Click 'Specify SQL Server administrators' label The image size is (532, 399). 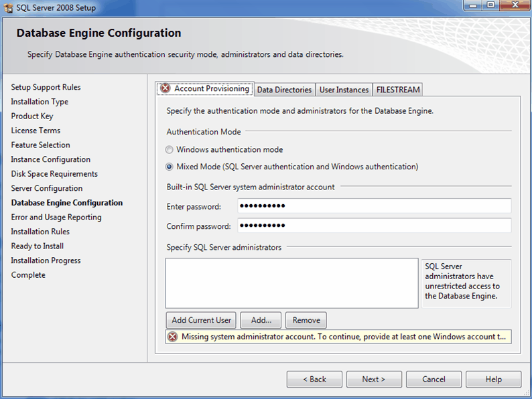click(x=224, y=248)
